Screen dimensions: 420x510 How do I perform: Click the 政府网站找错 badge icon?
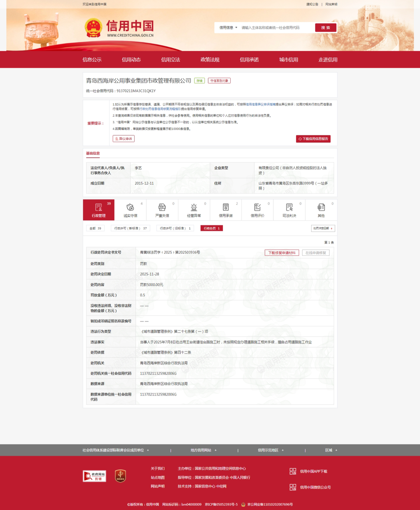point(94,476)
